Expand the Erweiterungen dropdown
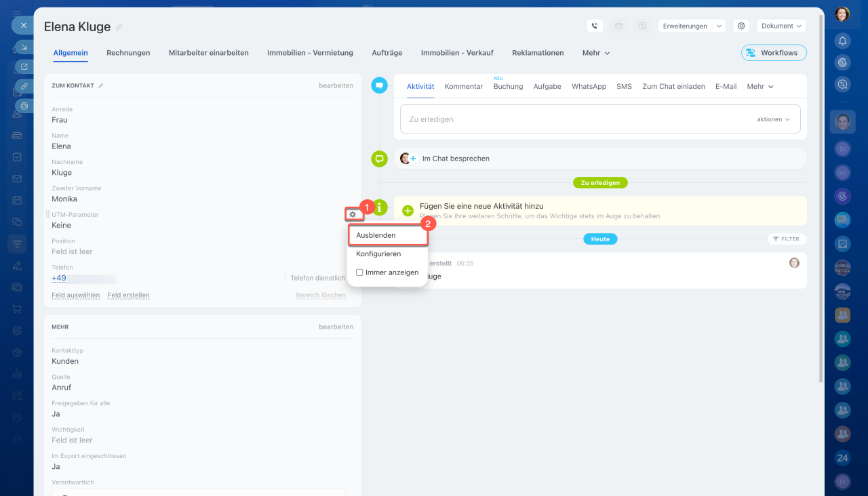Image resolution: width=868 pixels, height=496 pixels. click(691, 26)
